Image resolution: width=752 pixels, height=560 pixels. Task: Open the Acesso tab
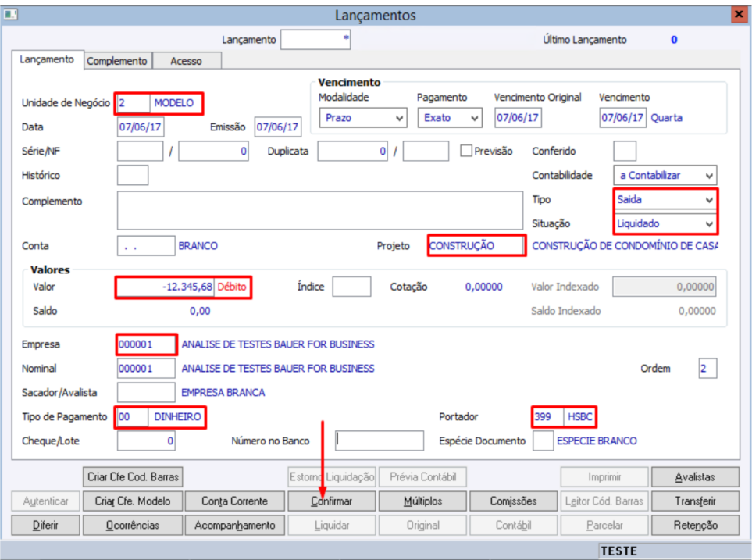(187, 61)
